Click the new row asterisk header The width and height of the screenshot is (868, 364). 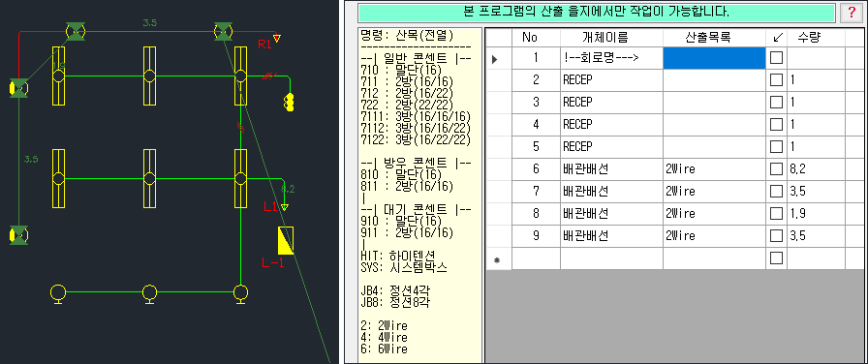pos(498,258)
